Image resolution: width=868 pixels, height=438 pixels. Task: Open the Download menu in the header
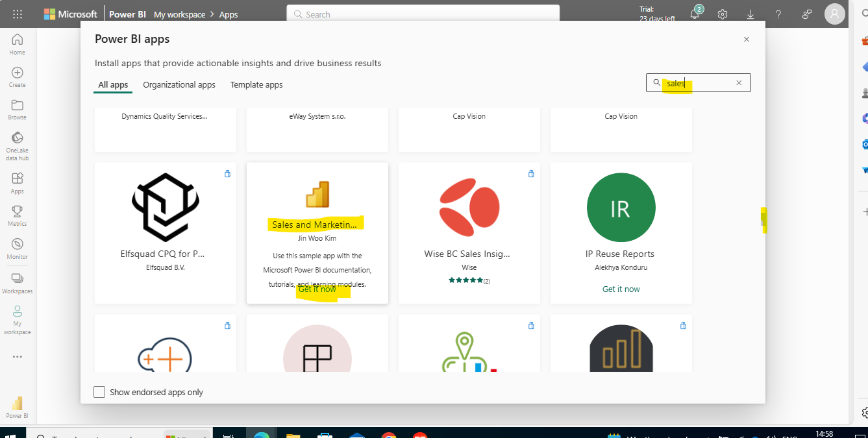750,14
